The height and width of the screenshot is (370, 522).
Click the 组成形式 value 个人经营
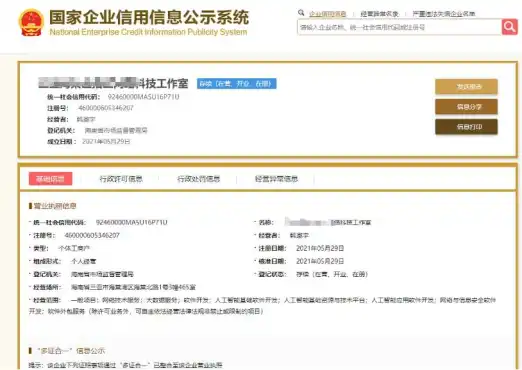click(84, 261)
